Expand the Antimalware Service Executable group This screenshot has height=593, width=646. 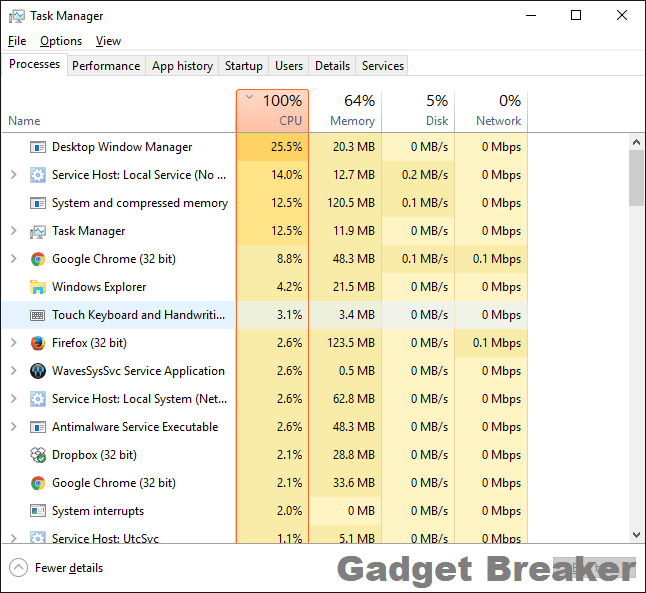point(13,427)
